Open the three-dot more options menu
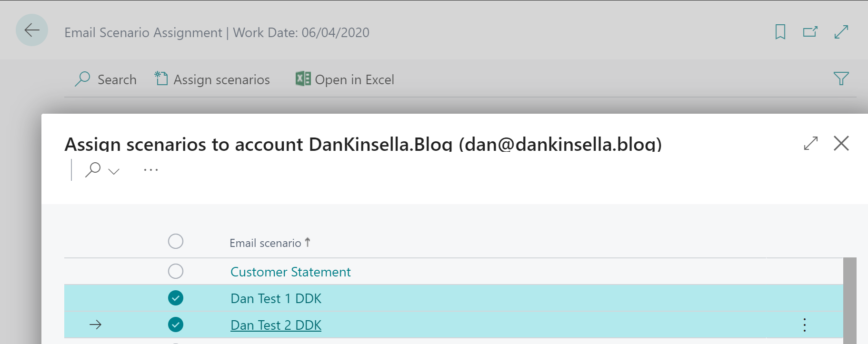Viewport: 868px width, 344px height. [150, 170]
